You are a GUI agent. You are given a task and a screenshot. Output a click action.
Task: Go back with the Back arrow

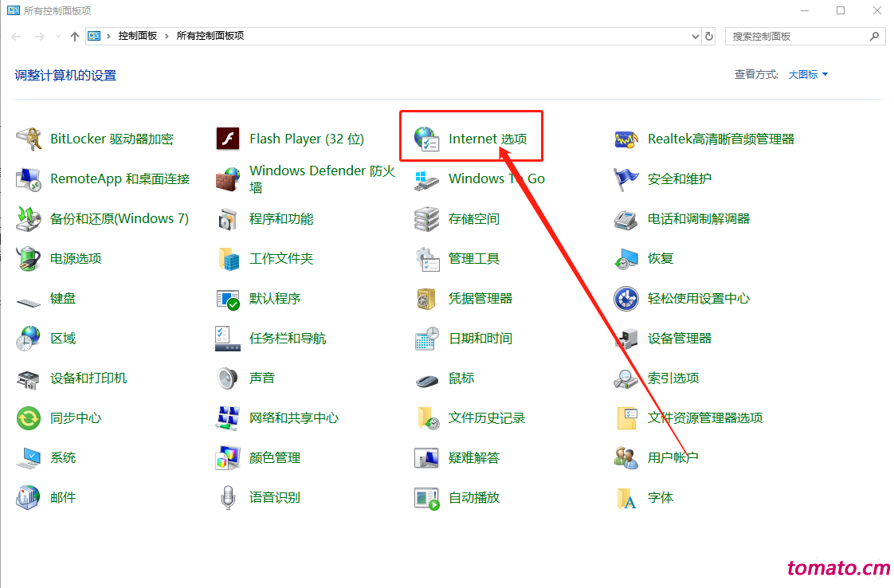[x=17, y=37]
